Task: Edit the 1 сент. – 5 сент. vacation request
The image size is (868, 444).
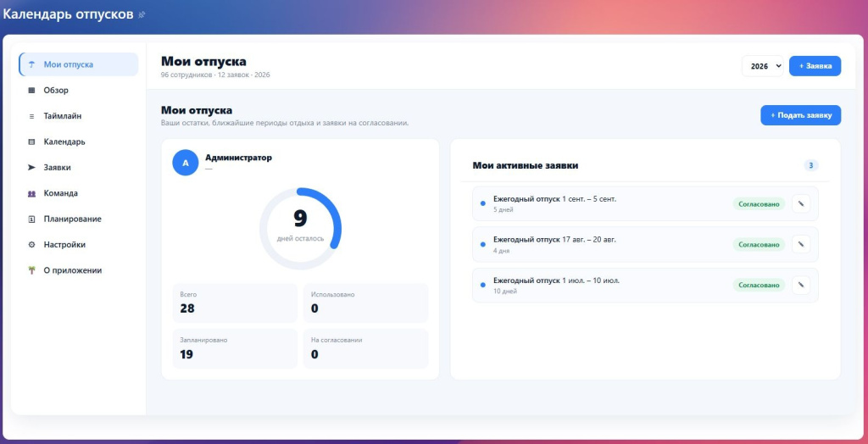Action: [x=800, y=203]
